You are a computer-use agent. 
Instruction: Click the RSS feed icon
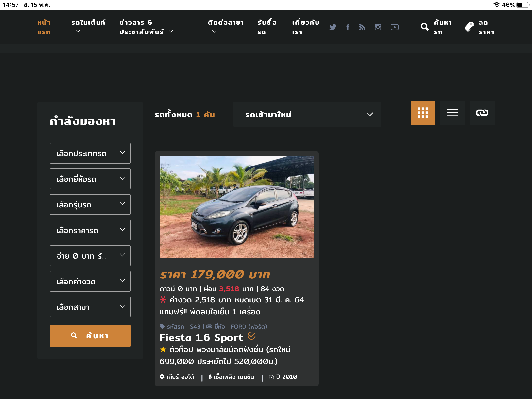tap(362, 27)
